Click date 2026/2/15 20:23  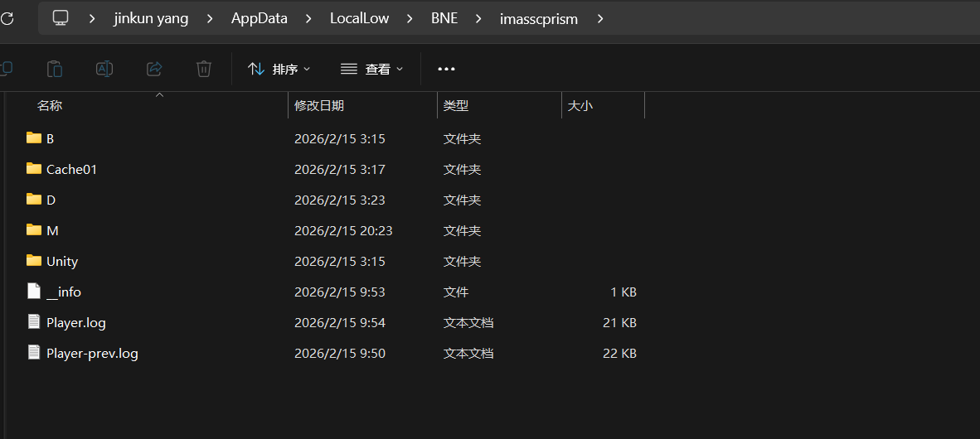343,230
